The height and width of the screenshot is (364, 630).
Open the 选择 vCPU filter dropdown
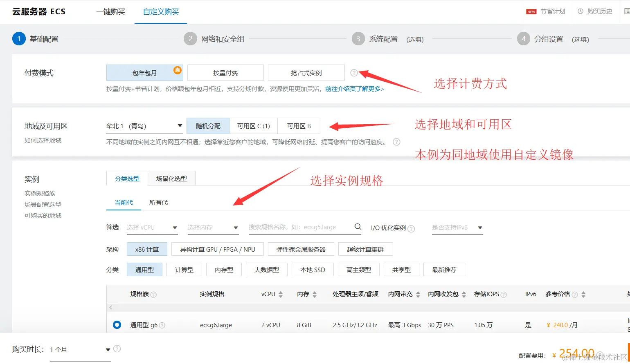tap(152, 227)
